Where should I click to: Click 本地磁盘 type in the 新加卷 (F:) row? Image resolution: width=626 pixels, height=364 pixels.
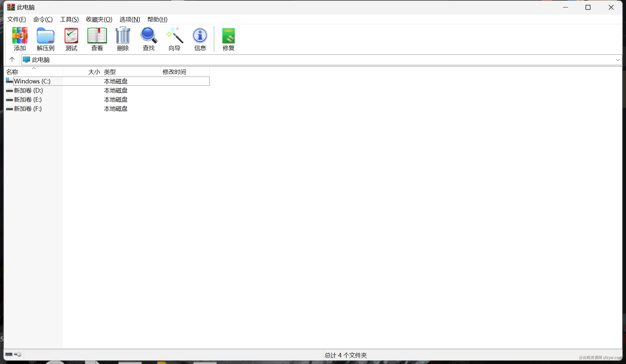(116, 109)
